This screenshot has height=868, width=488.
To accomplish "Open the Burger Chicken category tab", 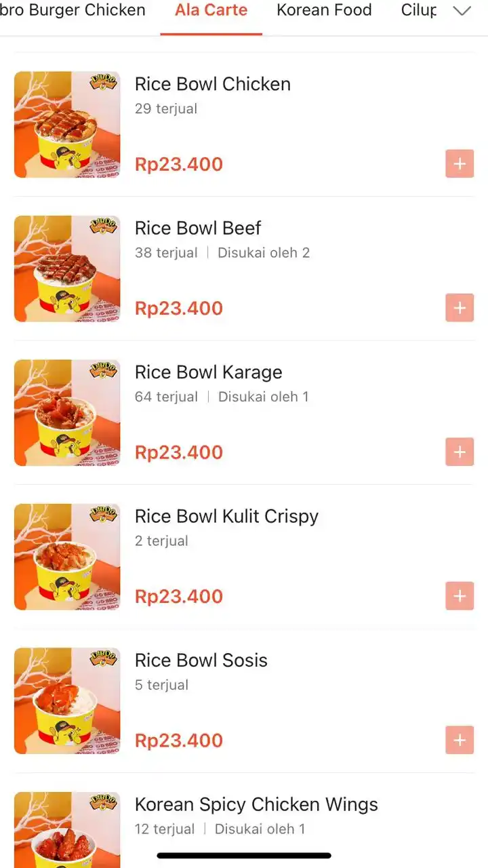I will pyautogui.click(x=73, y=10).
